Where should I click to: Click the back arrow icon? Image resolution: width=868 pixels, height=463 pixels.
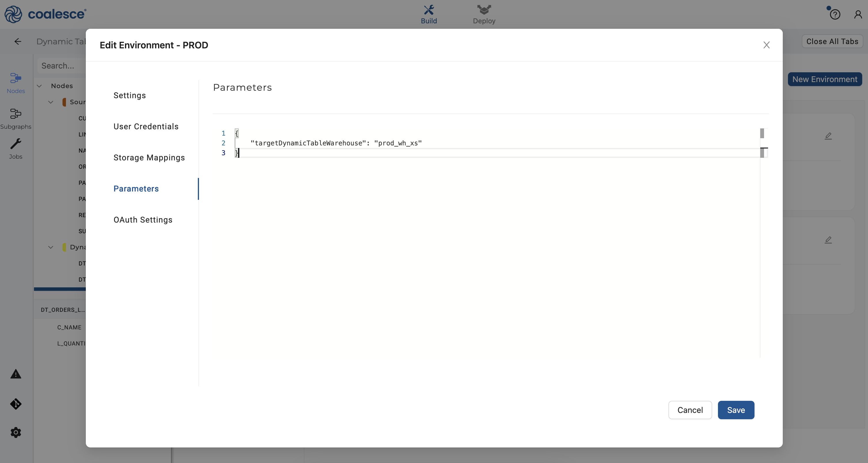(x=18, y=41)
